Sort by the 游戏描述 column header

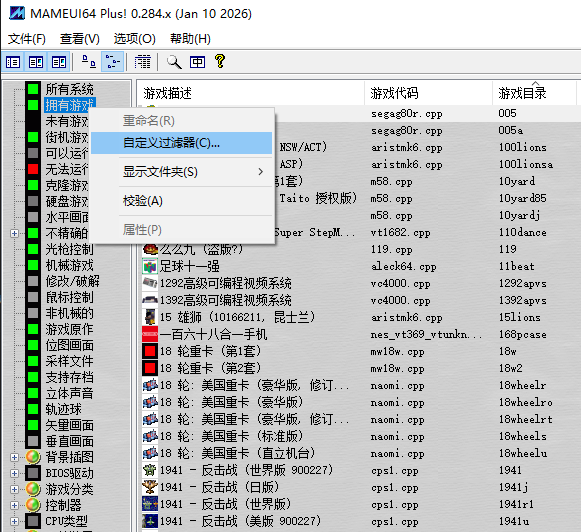[x=250, y=93]
